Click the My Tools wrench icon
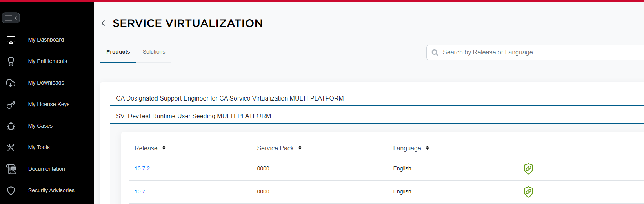The width and height of the screenshot is (644, 204). 11,148
